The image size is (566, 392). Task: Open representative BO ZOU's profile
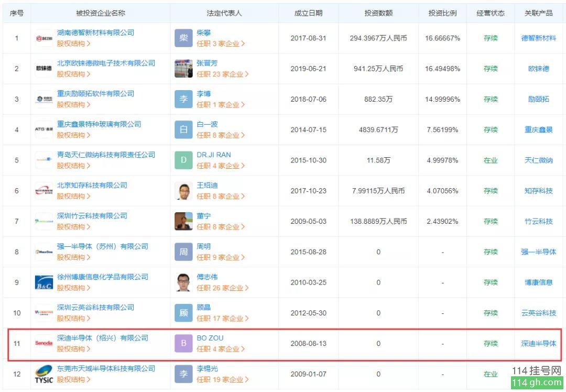point(210,338)
